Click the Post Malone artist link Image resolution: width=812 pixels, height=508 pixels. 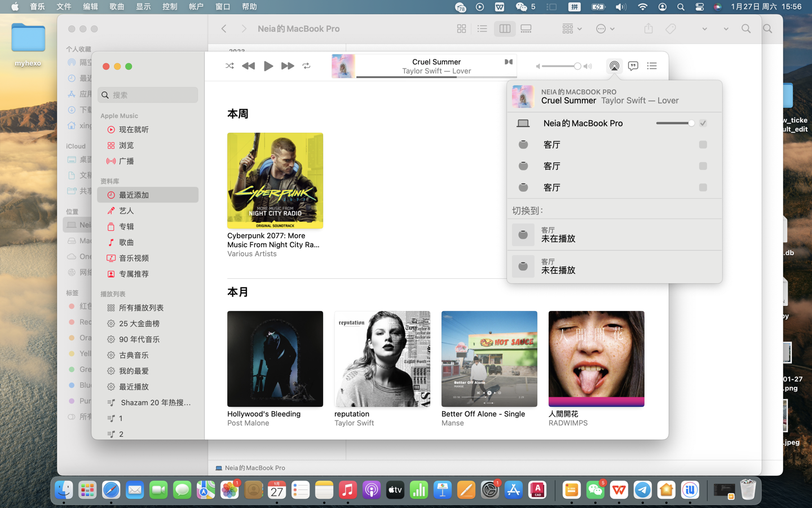tap(248, 423)
